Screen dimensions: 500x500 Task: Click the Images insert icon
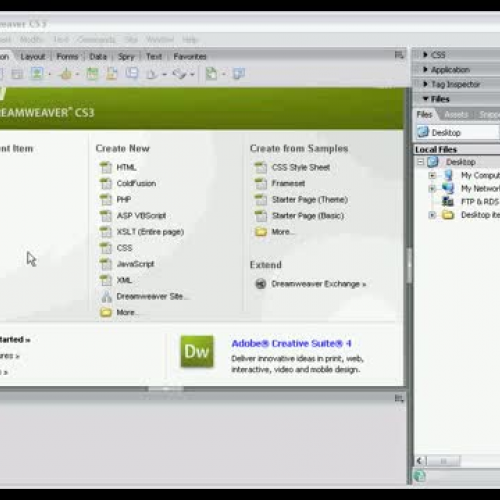coord(37,73)
